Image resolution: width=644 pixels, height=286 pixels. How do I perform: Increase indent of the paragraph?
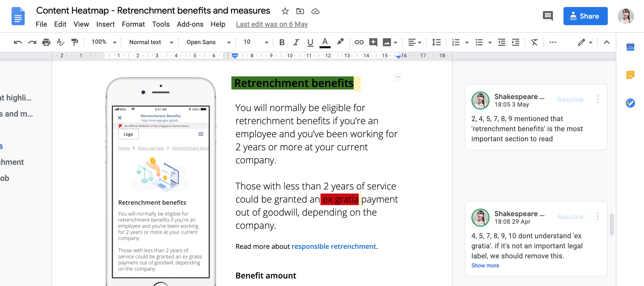click(x=516, y=42)
